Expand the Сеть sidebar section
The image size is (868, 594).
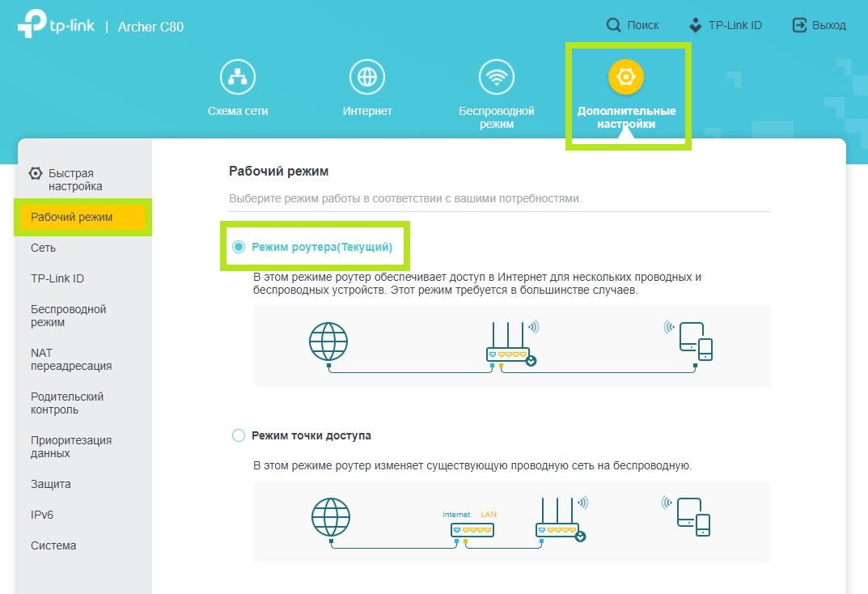[x=44, y=248]
